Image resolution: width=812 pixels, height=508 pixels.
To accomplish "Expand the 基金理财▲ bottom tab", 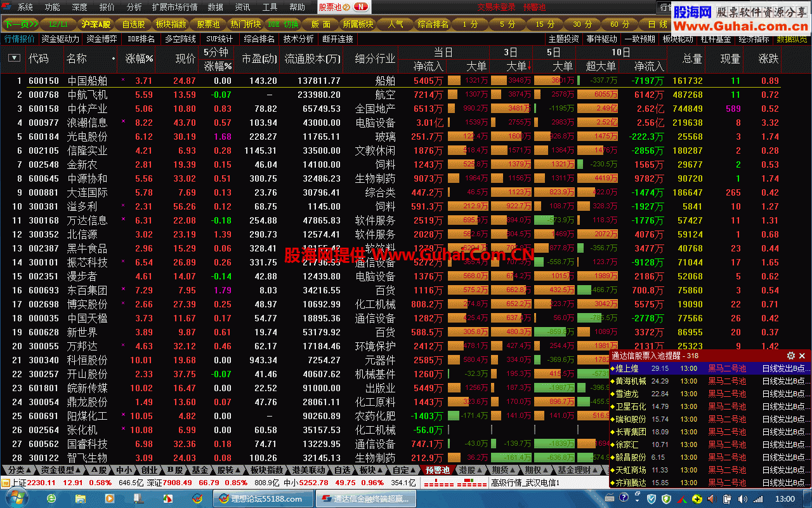I will click(577, 470).
